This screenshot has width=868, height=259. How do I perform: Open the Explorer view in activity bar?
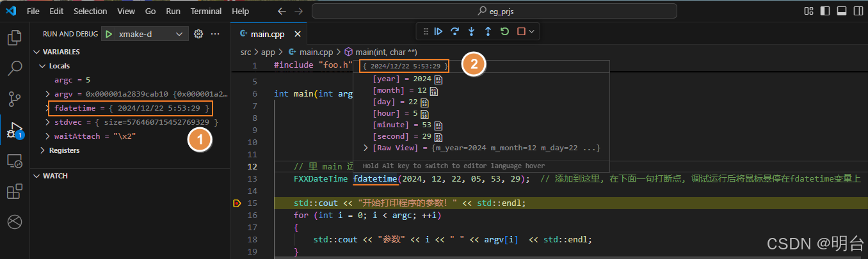click(14, 38)
